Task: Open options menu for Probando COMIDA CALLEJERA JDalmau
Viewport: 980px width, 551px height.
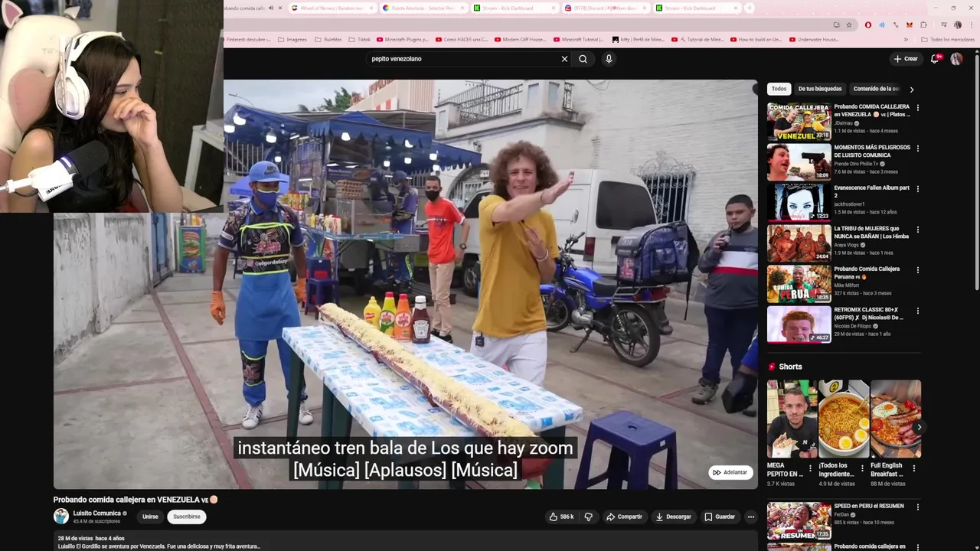Action: click(x=918, y=108)
